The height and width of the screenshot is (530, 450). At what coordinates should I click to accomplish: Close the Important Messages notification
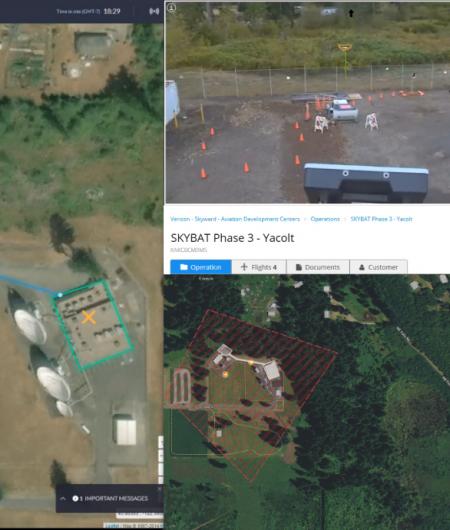coord(159,489)
